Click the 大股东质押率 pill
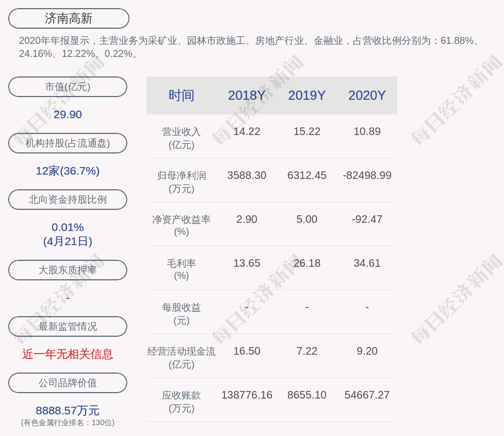 [68, 270]
